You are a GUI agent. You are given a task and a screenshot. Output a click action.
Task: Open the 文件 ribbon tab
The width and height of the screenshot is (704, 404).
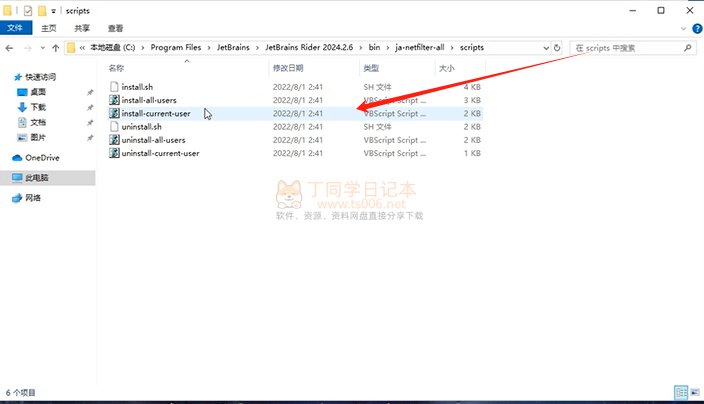point(15,28)
